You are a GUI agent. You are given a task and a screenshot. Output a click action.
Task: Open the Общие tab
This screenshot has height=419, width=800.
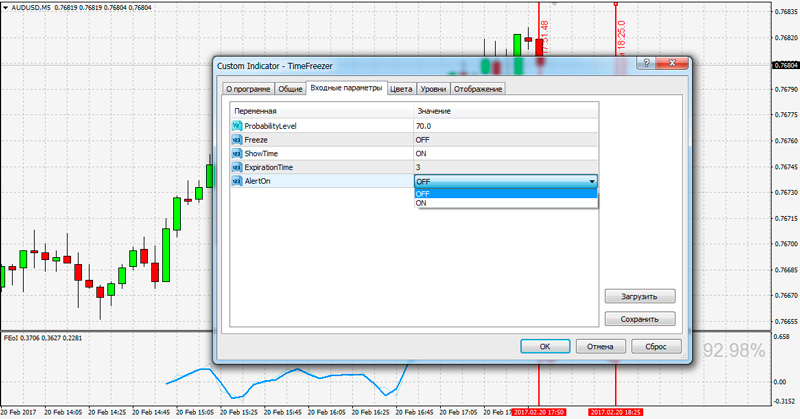(x=290, y=89)
